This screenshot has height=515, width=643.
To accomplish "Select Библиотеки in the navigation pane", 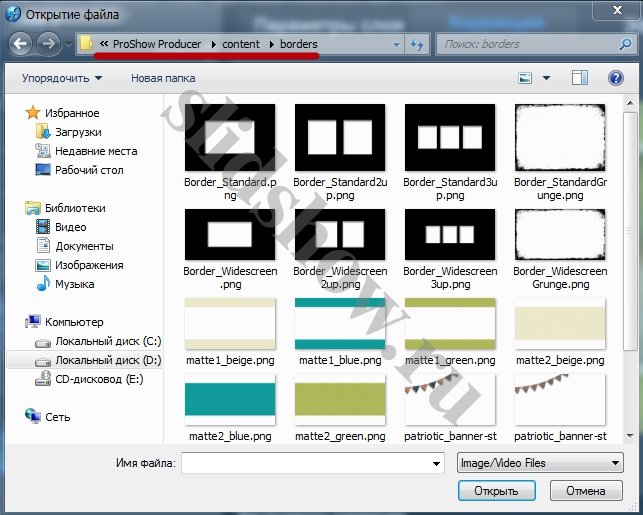I will click(75, 208).
